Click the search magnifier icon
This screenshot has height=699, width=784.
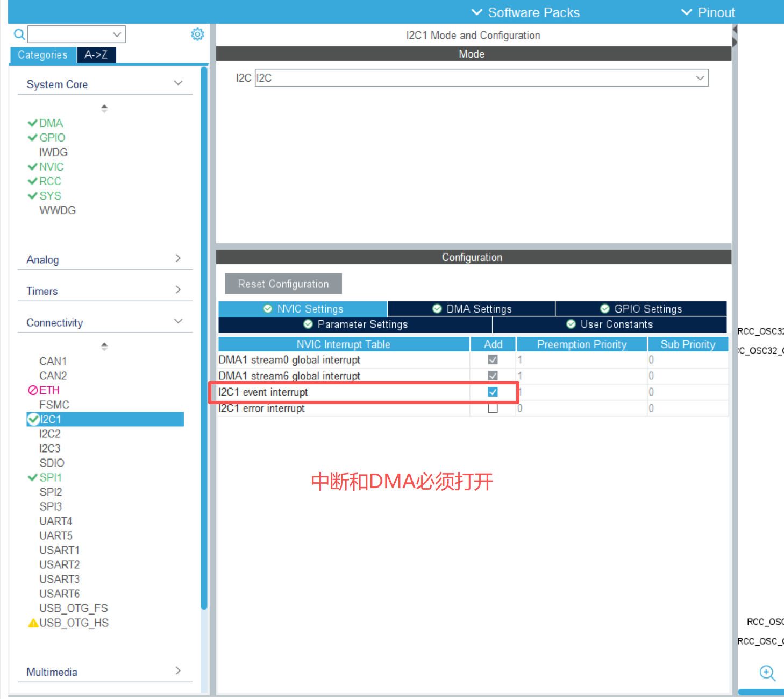pyautogui.click(x=19, y=34)
